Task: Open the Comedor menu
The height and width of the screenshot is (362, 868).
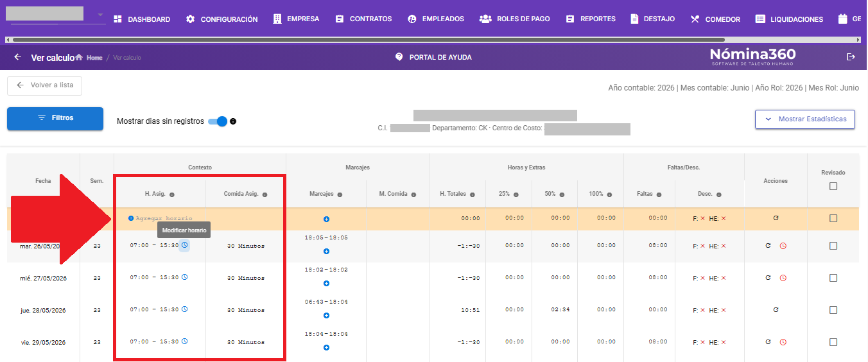Action: pyautogui.click(x=715, y=19)
